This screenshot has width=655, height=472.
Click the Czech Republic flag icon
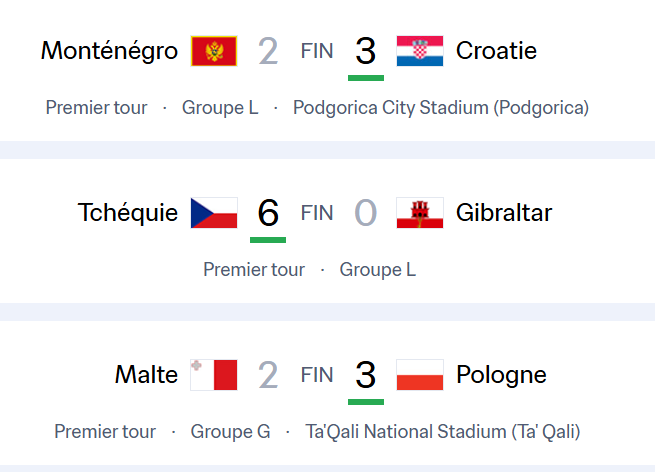(214, 213)
